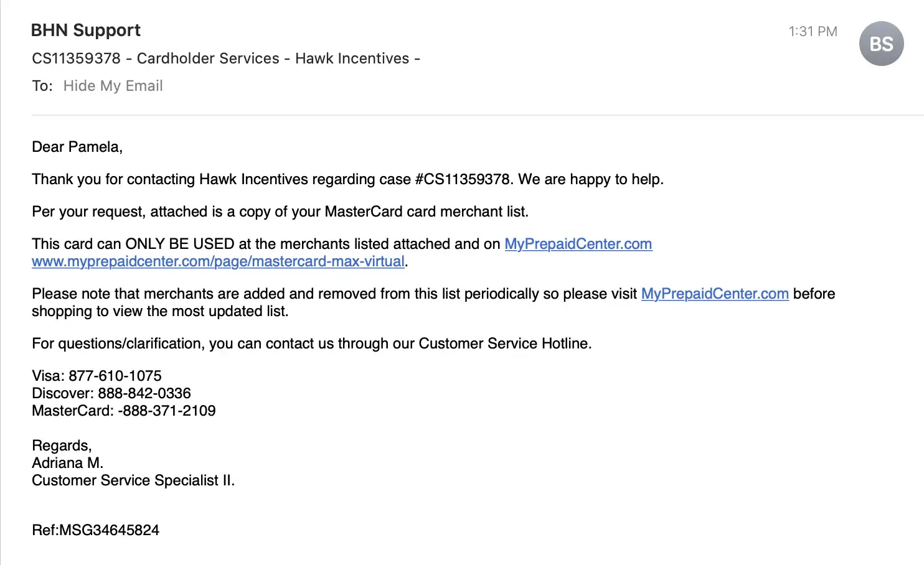This screenshot has height=565, width=924.
Task: Click the "ONLY BE USED" text
Action: [x=180, y=244]
